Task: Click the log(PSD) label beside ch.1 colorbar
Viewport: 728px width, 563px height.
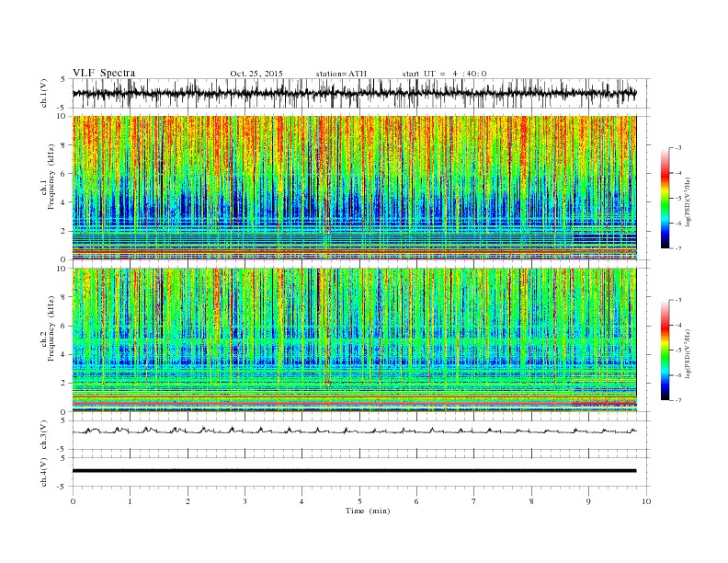Action: pos(688,201)
